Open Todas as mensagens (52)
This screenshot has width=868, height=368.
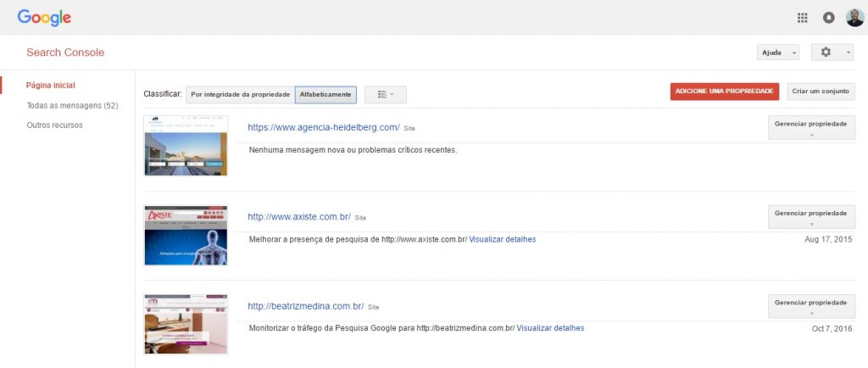73,105
